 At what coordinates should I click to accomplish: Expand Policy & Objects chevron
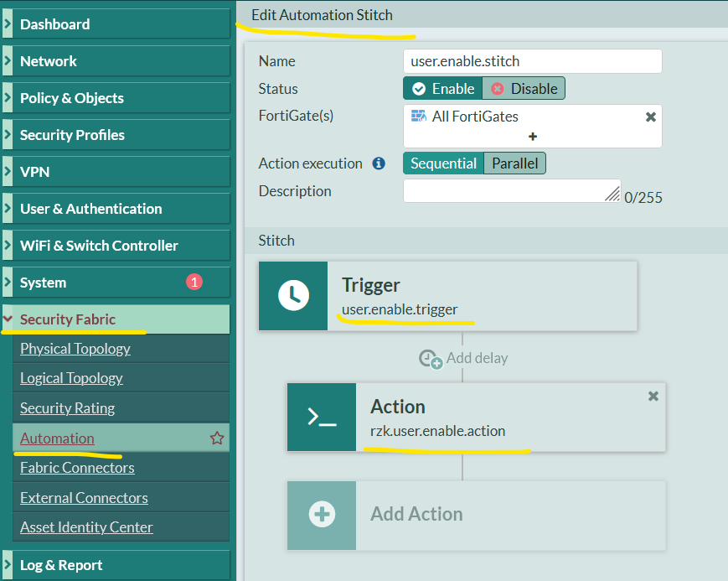[8, 97]
